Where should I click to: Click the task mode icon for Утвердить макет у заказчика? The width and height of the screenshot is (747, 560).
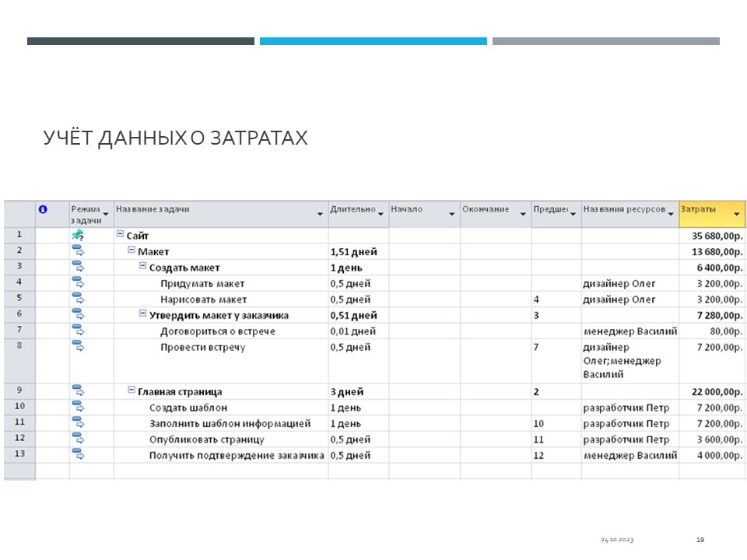[x=78, y=314]
